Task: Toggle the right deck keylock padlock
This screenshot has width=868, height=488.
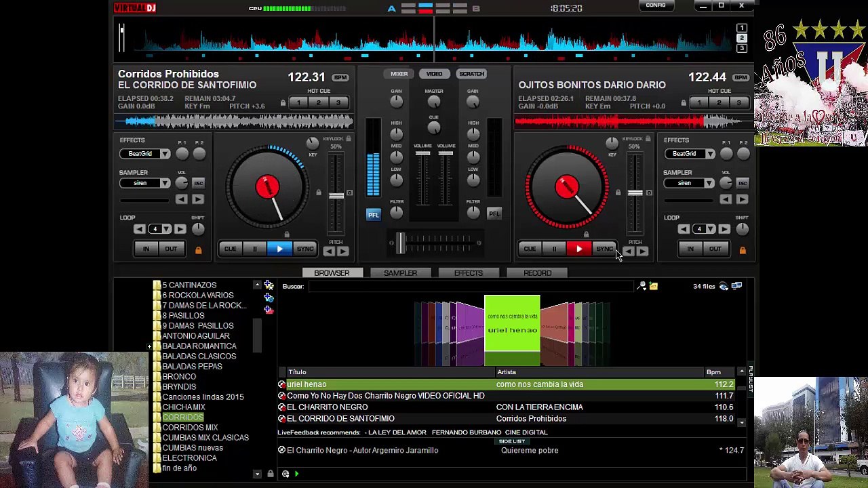Action: tap(648, 139)
